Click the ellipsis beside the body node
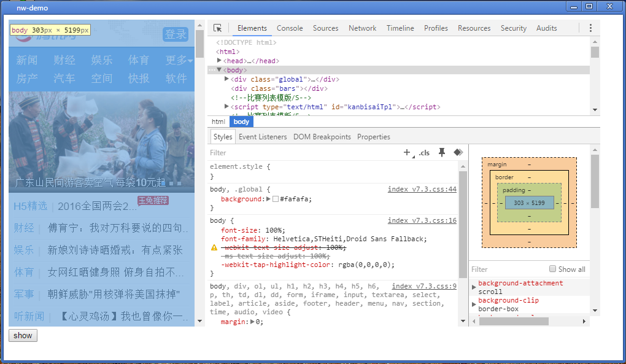This screenshot has height=364, width=626. pyautogui.click(x=212, y=70)
